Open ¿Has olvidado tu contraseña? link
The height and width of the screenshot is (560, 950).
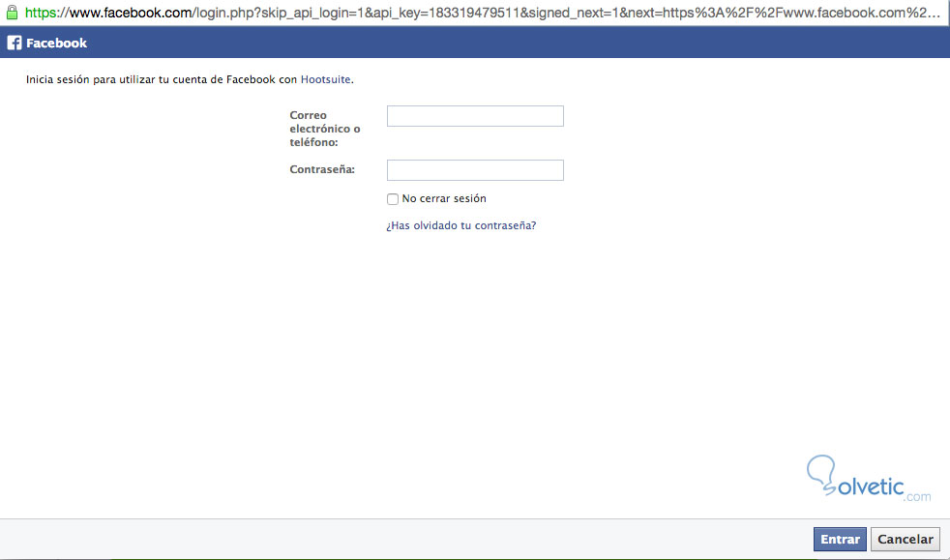point(461,225)
